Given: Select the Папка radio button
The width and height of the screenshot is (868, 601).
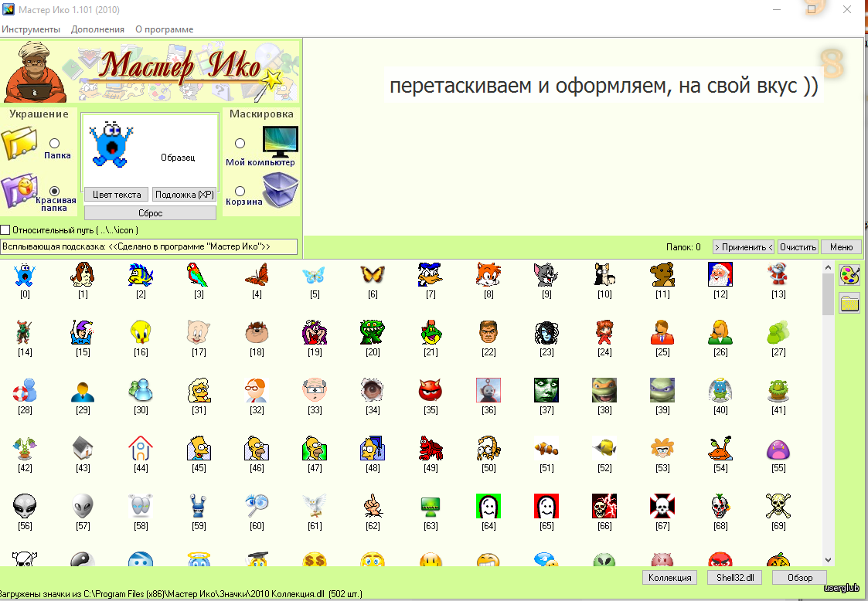Looking at the screenshot, I should (54, 144).
